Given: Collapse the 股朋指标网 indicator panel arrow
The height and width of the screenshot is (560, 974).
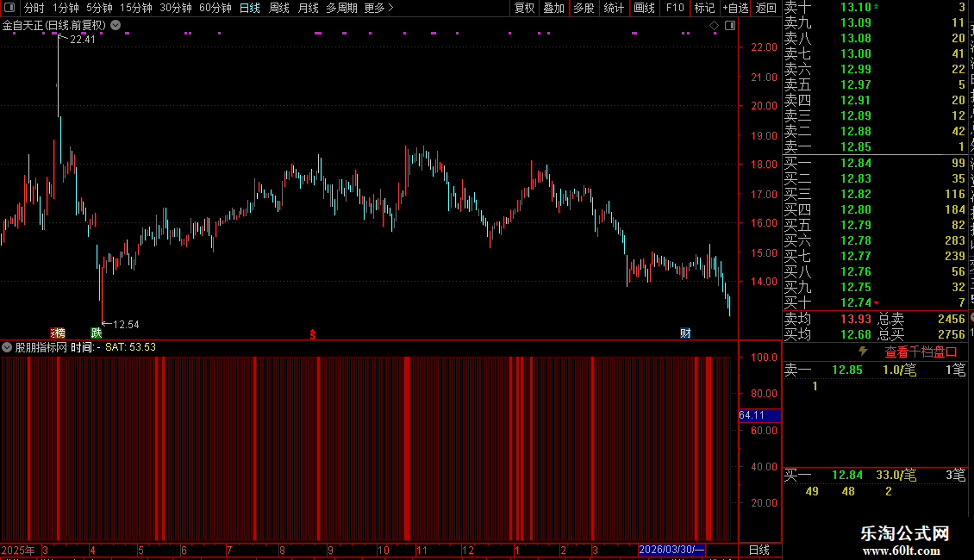Looking at the screenshot, I should 7,347.
